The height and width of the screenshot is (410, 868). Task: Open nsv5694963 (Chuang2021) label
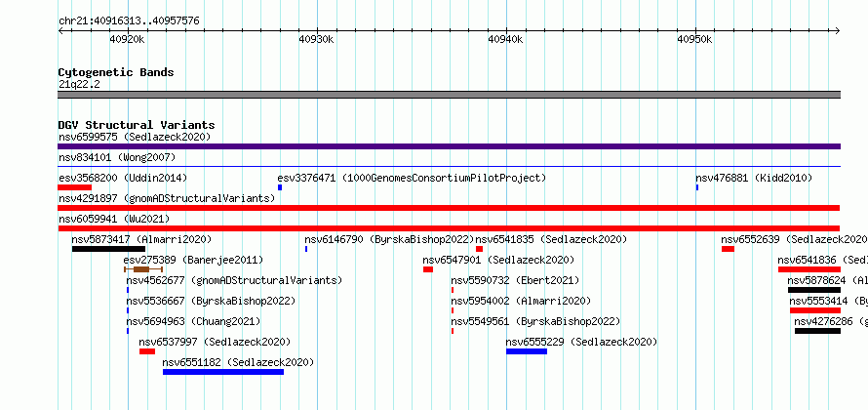tap(193, 321)
